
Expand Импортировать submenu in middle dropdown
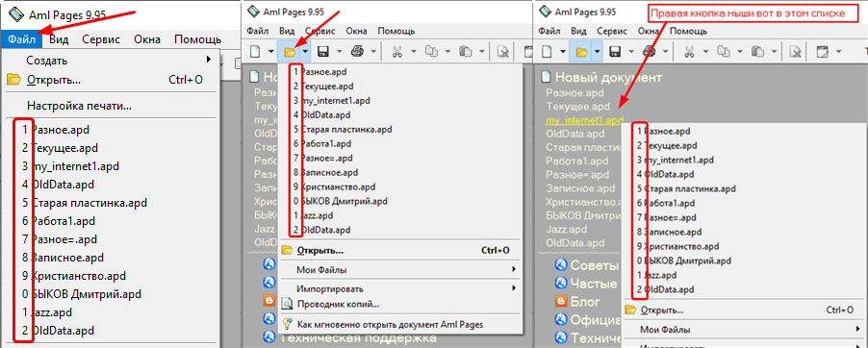[x=514, y=288]
